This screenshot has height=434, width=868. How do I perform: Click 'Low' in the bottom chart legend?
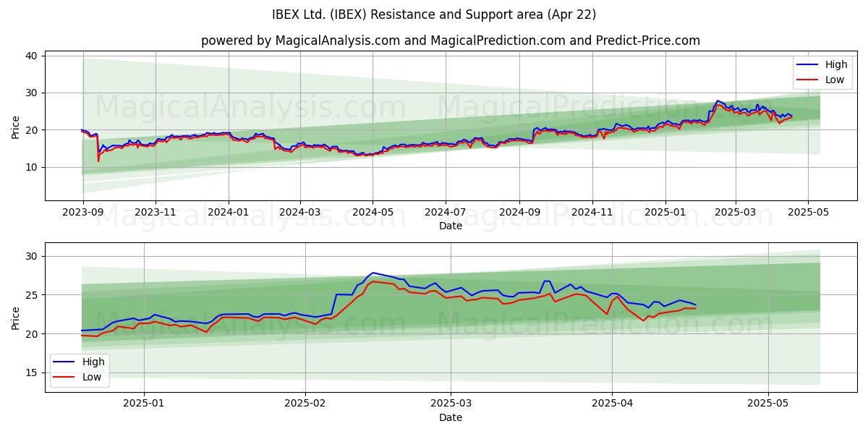[91, 377]
